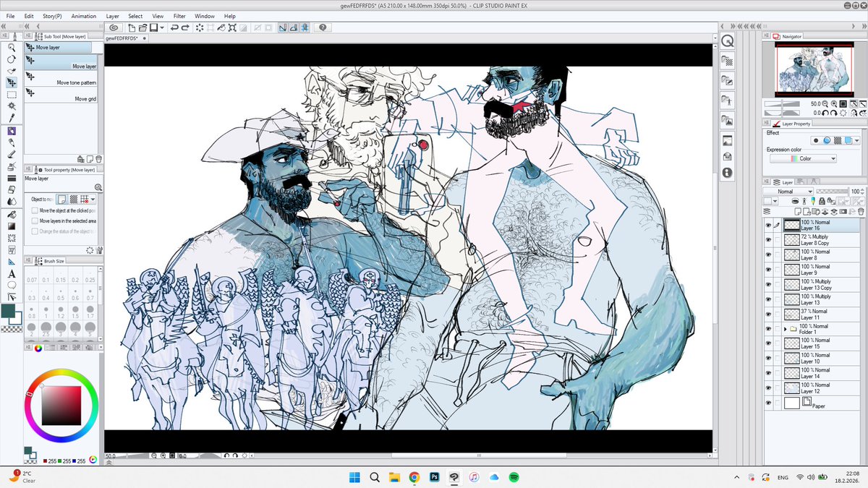Open Object to move dropdown arrow
Viewport: 868px width, 488px height.
click(93, 199)
